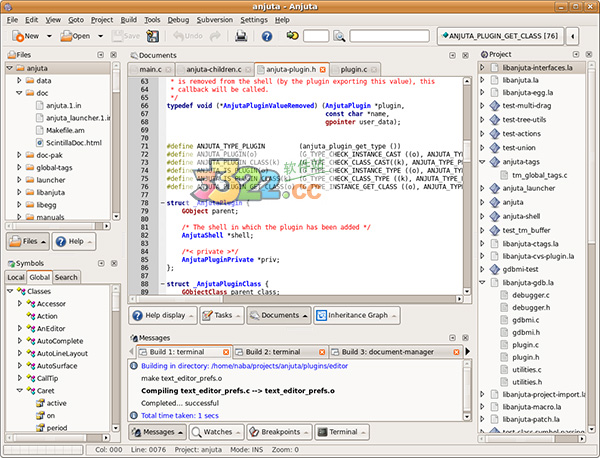Select the Local symbols tab
The height and width of the screenshot is (458, 600).
point(16,277)
